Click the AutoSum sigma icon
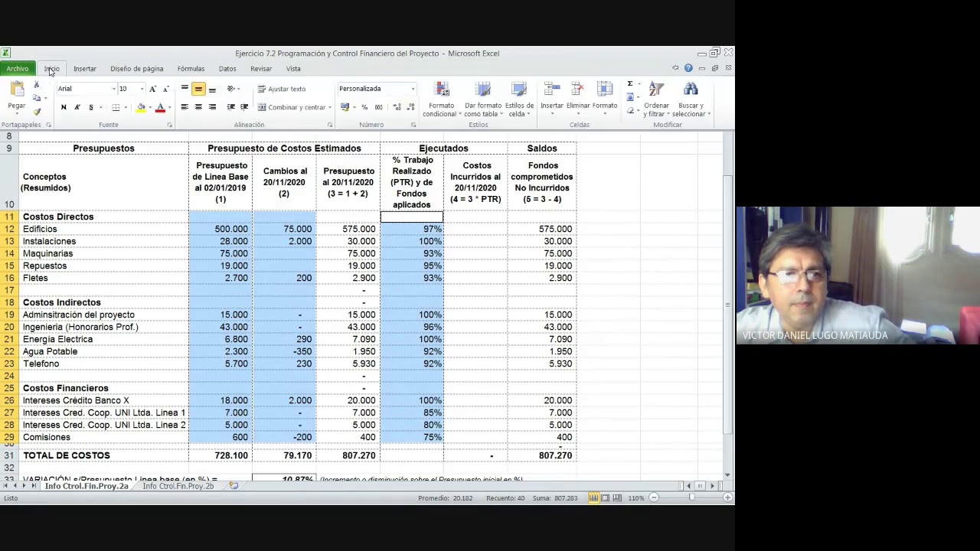The image size is (980, 551). coord(629,84)
